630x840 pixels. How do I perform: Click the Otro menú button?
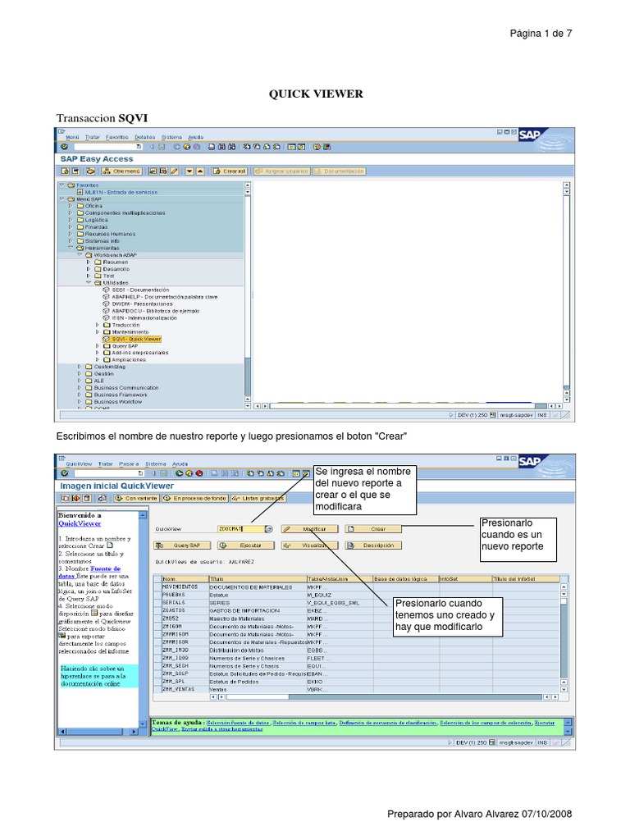pos(121,171)
